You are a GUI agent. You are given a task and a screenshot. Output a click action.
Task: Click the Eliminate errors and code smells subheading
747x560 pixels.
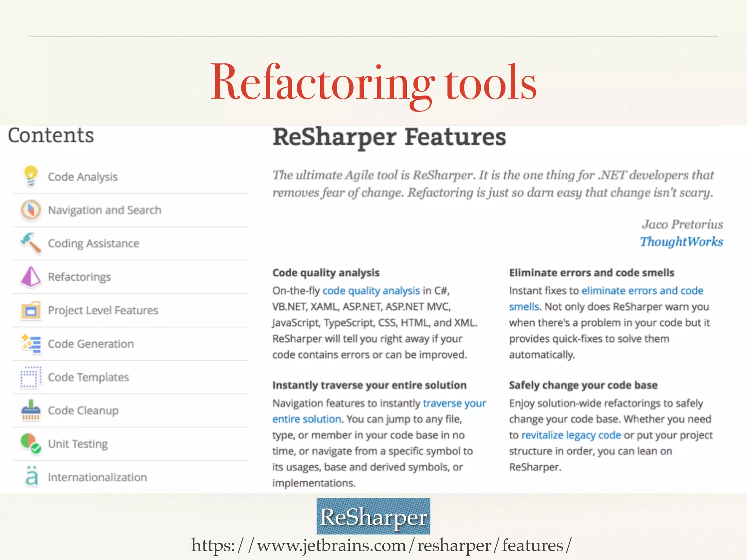pyautogui.click(x=592, y=273)
